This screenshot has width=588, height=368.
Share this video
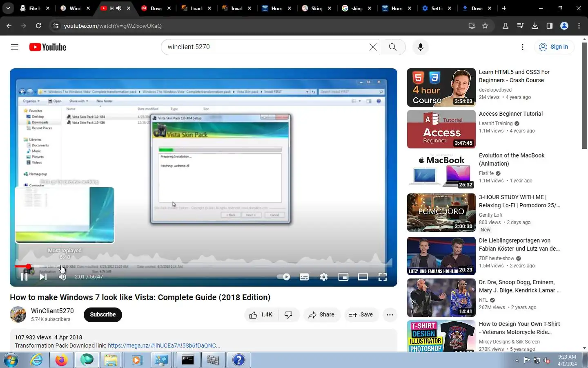pos(322,314)
